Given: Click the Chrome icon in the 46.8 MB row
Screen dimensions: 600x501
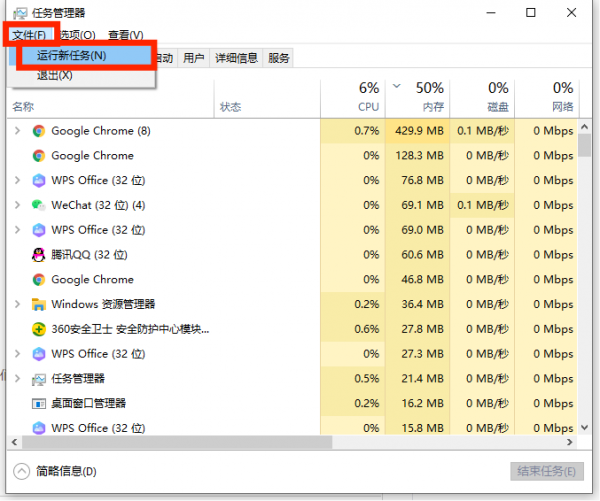Looking at the screenshot, I should [39, 280].
